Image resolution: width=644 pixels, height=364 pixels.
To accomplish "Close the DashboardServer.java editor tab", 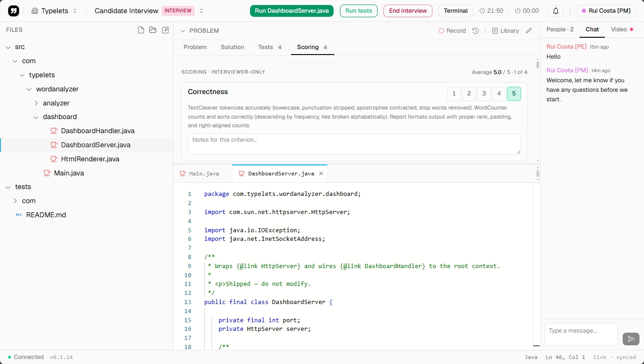I will pyautogui.click(x=321, y=174).
